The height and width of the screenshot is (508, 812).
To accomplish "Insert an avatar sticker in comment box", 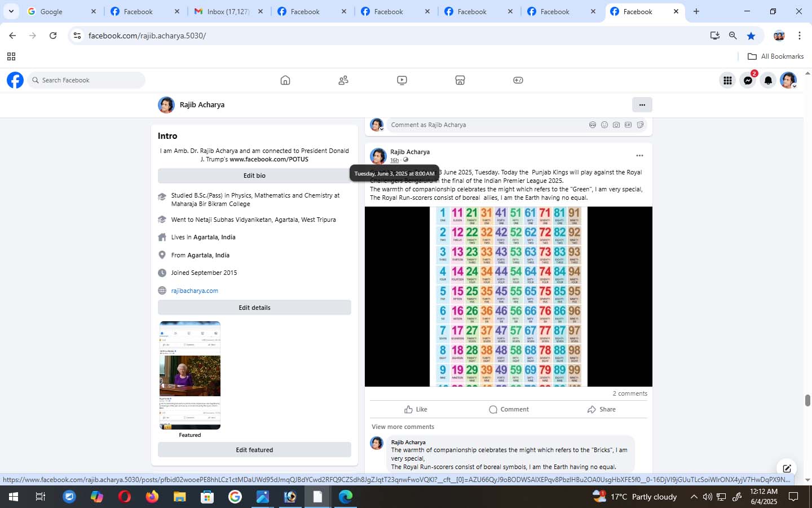I will coord(593,125).
